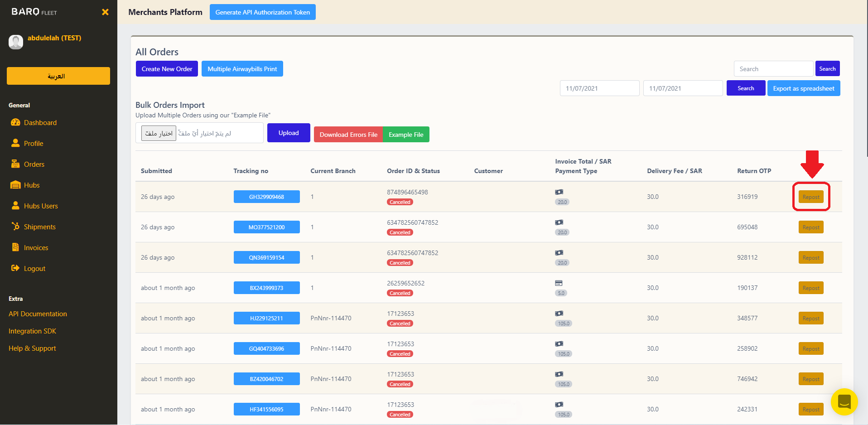Click abdulelah (TEST) username
This screenshot has width=868, height=425.
point(54,38)
